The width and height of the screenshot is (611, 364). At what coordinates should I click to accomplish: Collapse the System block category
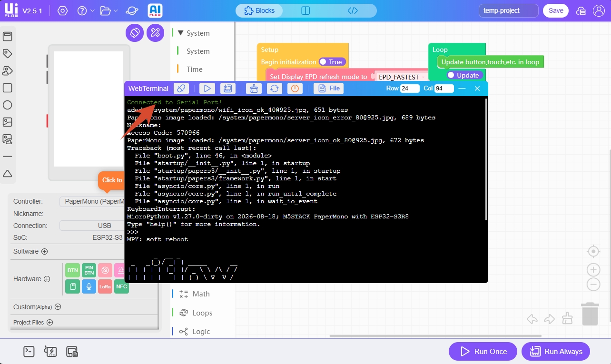tap(180, 33)
